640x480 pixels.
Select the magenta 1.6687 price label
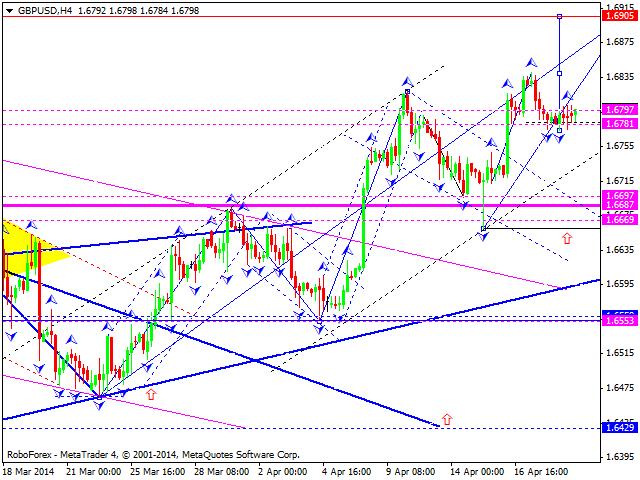(x=620, y=204)
